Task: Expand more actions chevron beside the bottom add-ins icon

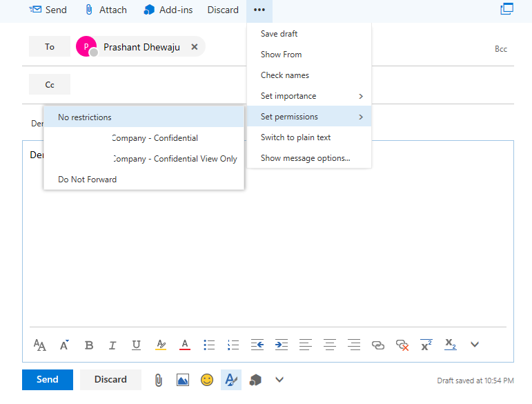Action: [x=279, y=379]
